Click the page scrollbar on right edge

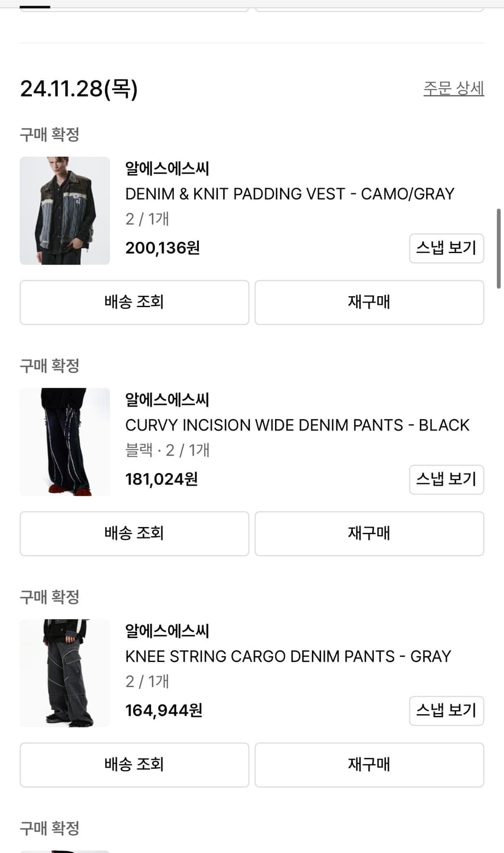tap(499, 248)
